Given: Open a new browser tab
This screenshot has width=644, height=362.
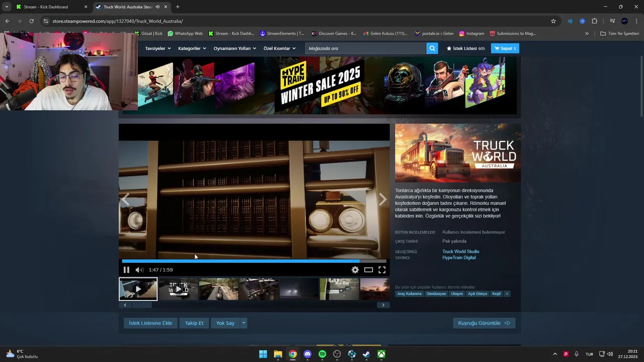Looking at the screenshot, I should (x=178, y=7).
